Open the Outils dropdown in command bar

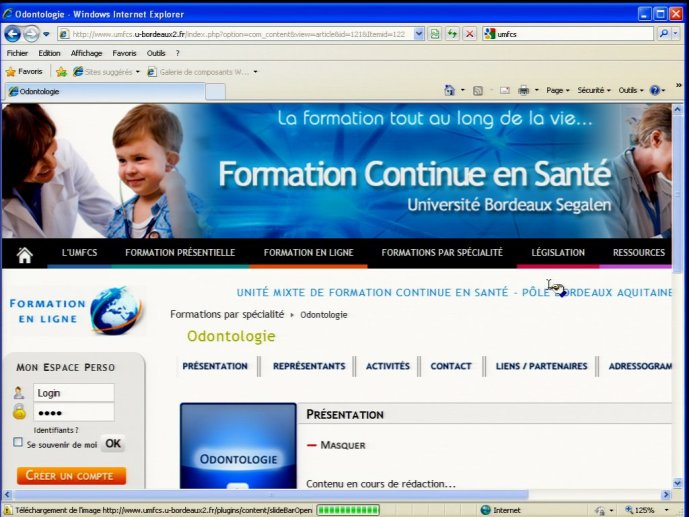(631, 90)
